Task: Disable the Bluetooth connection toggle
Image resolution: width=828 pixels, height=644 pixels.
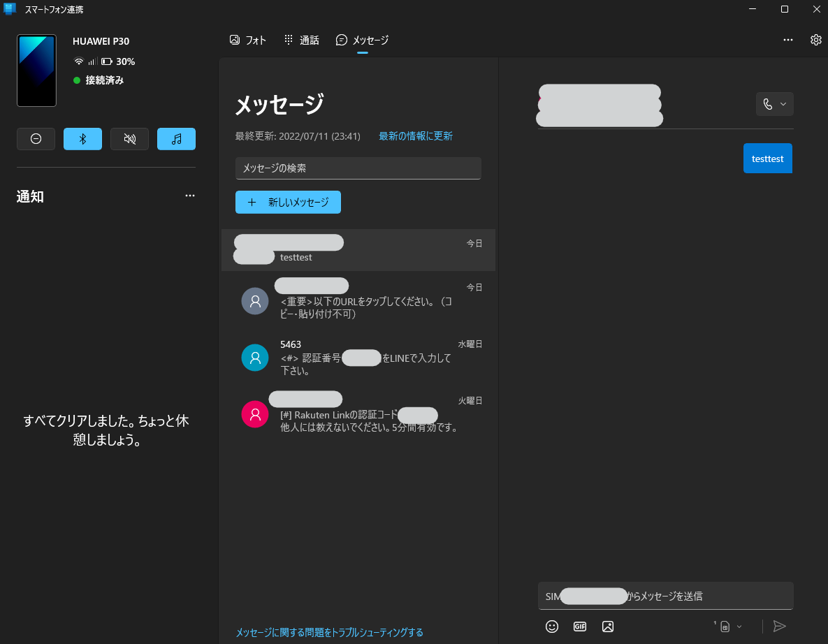Action: pos(82,138)
